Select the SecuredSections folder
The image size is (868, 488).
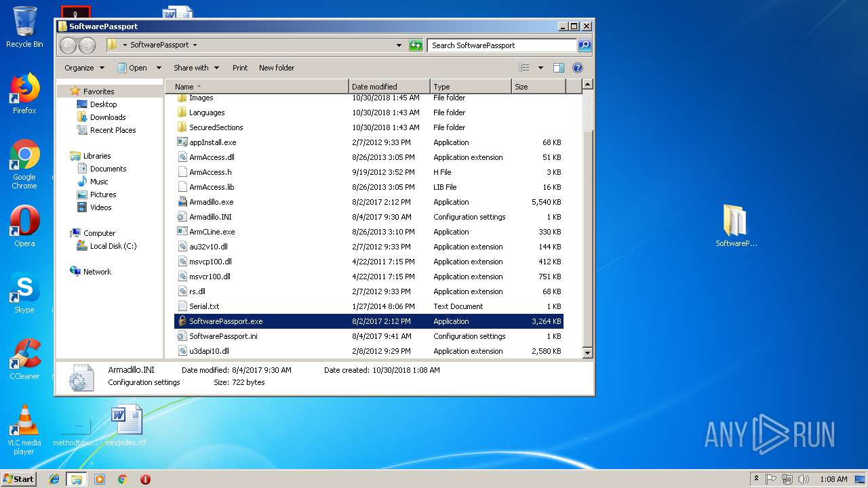(369, 127)
